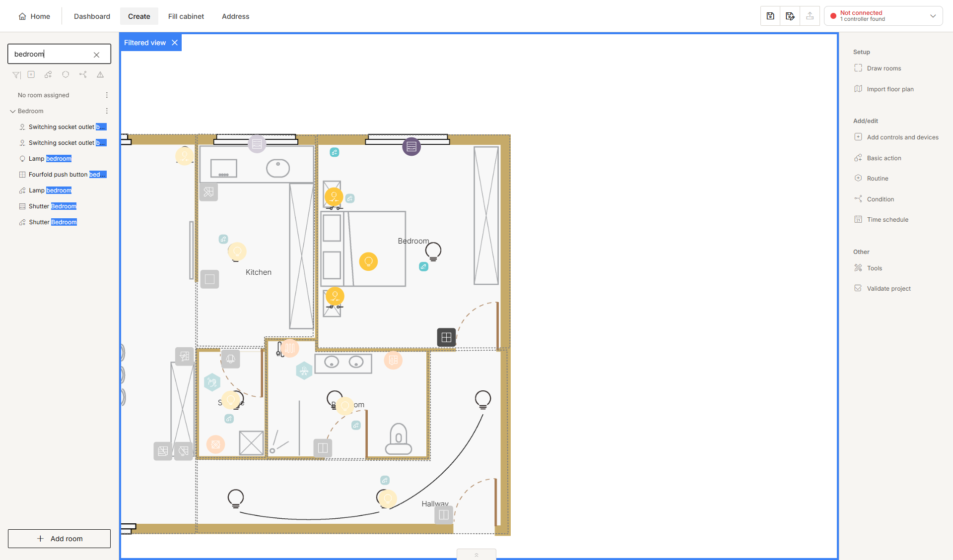Image resolution: width=953 pixels, height=560 pixels.
Task: Add a Routine
Action: coord(871,179)
